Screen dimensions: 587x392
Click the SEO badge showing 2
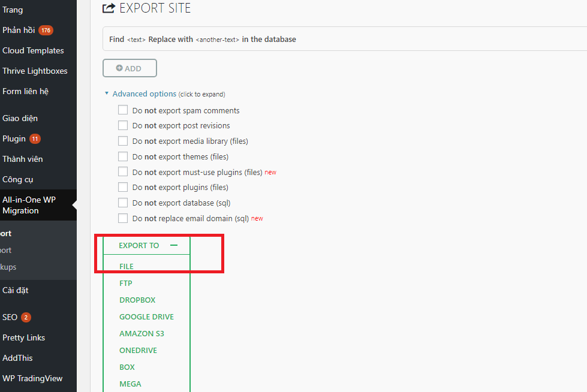(x=26, y=317)
